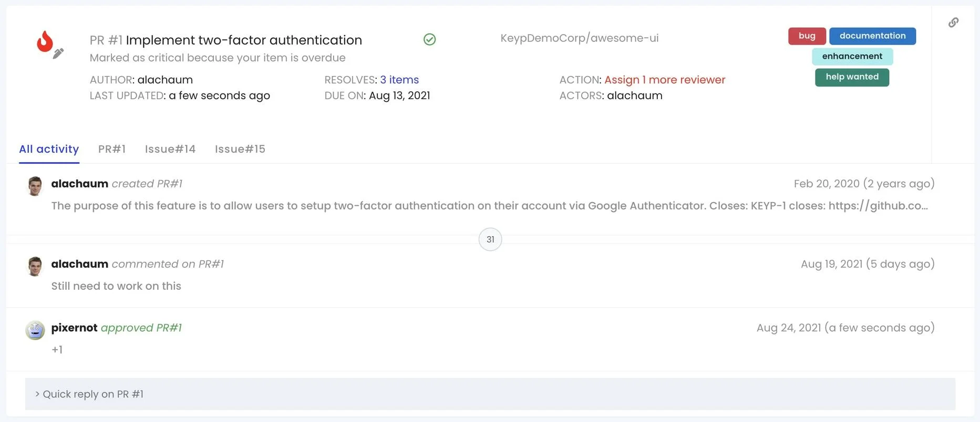Open the PR#1 tab
The image size is (980, 422).
click(x=112, y=149)
